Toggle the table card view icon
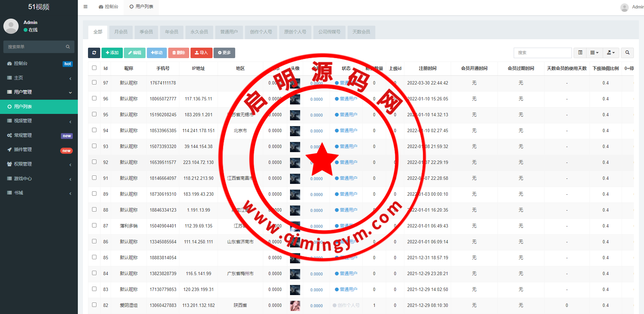The image size is (644, 314). point(580,53)
